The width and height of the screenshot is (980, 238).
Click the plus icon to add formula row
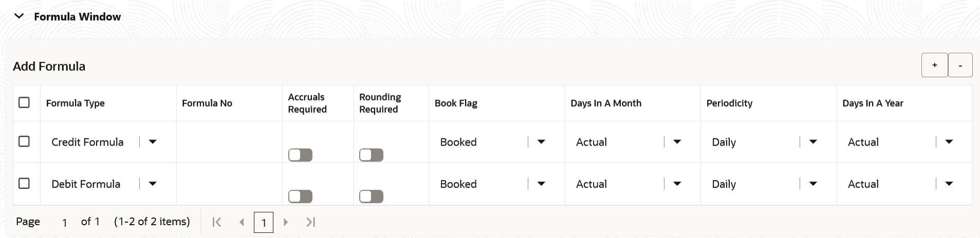tap(934, 65)
